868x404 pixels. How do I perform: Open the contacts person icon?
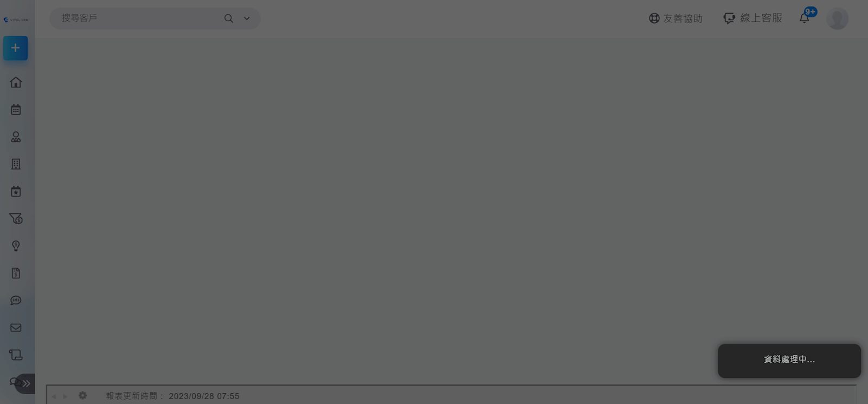[x=16, y=137]
